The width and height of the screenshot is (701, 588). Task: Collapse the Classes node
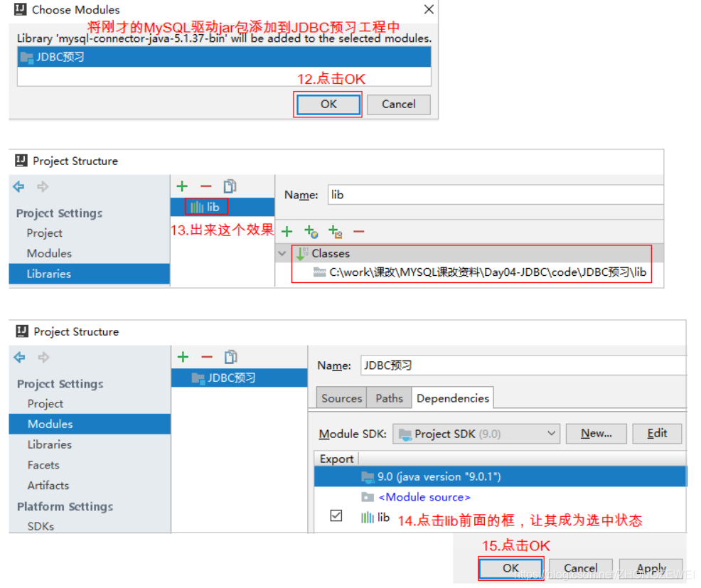click(282, 254)
